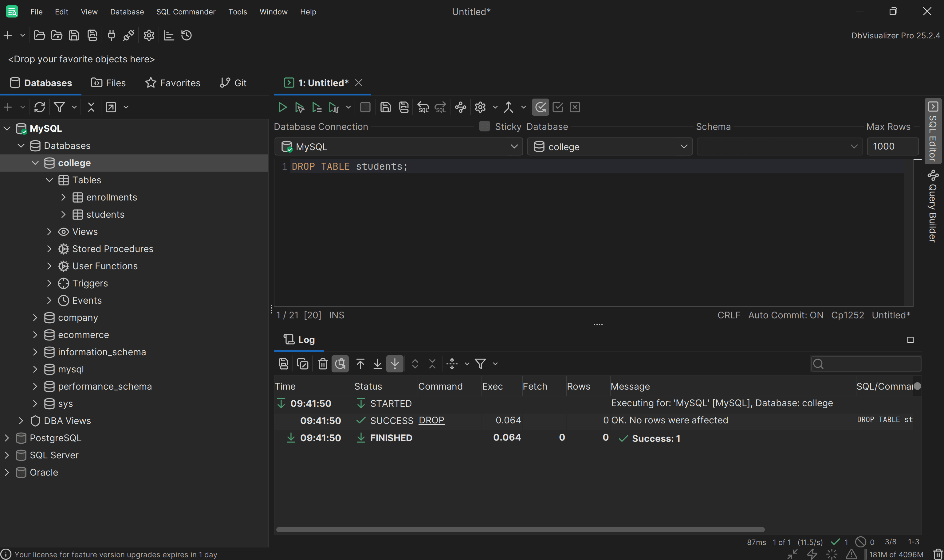Open the empty Schema dropdown
The height and width of the screenshot is (560, 944).
click(x=779, y=146)
